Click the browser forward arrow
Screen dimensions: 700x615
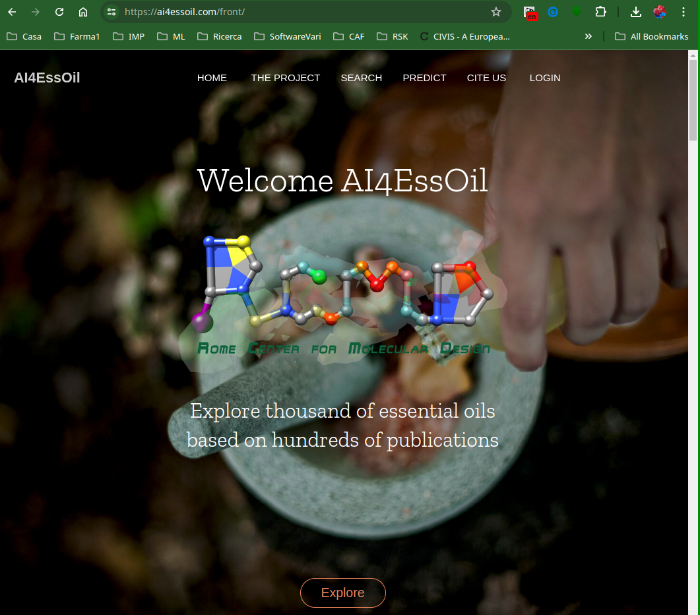pyautogui.click(x=36, y=12)
